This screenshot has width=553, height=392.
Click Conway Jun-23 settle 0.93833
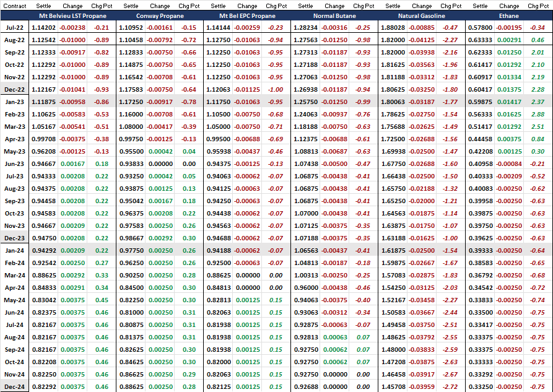(131, 163)
